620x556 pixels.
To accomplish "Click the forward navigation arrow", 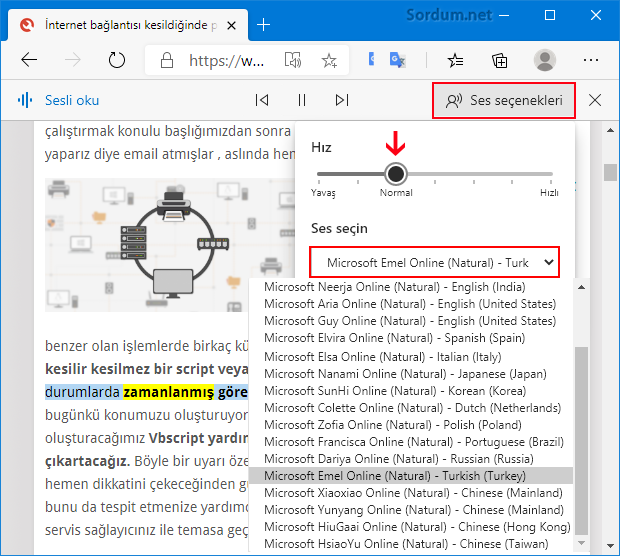I will (72, 61).
